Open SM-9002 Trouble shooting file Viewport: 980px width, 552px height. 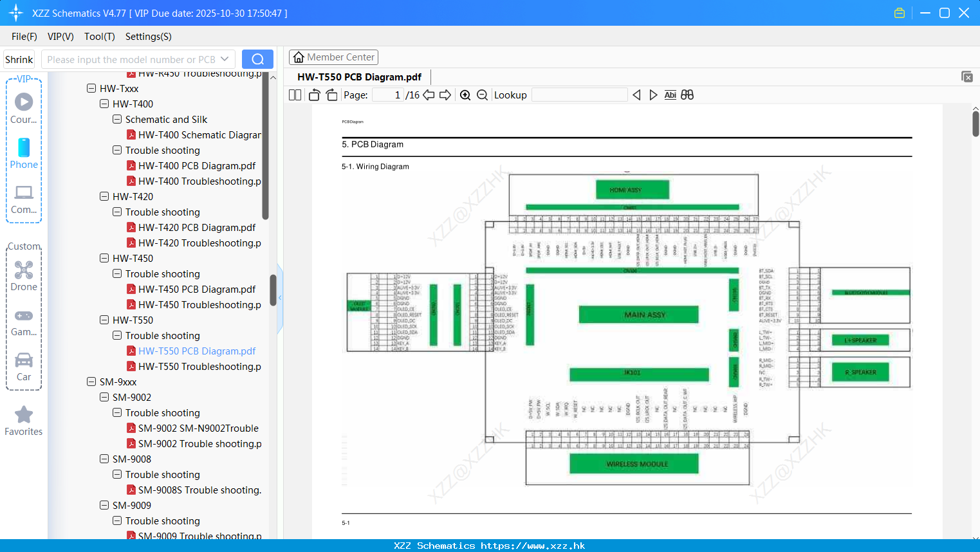[194, 443]
